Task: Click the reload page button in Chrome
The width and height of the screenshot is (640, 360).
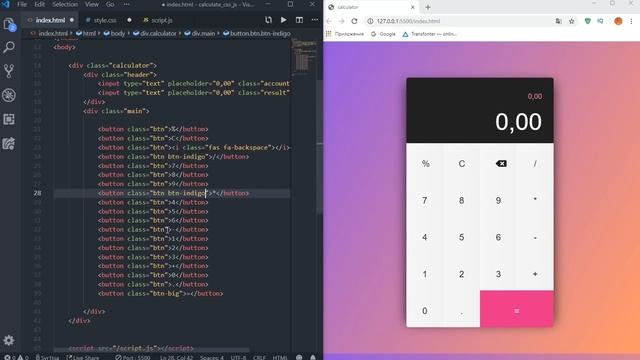Action: pos(354,21)
